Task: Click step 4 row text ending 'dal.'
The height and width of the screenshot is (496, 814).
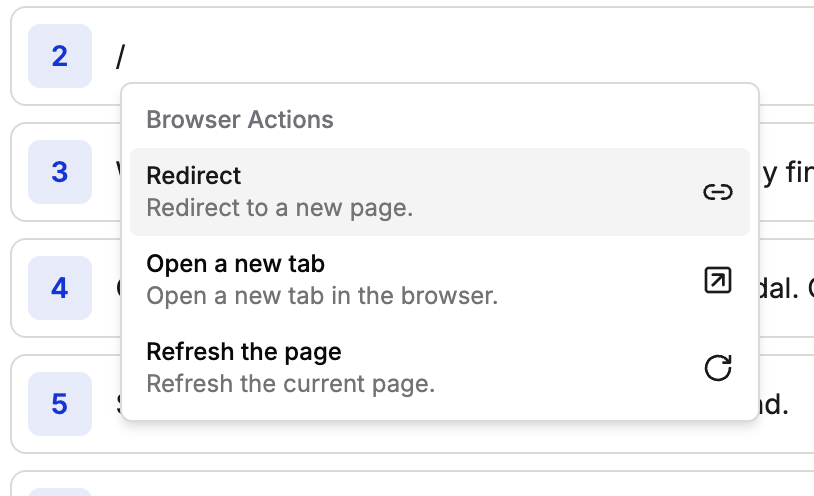Action: pyautogui.click(x=781, y=288)
